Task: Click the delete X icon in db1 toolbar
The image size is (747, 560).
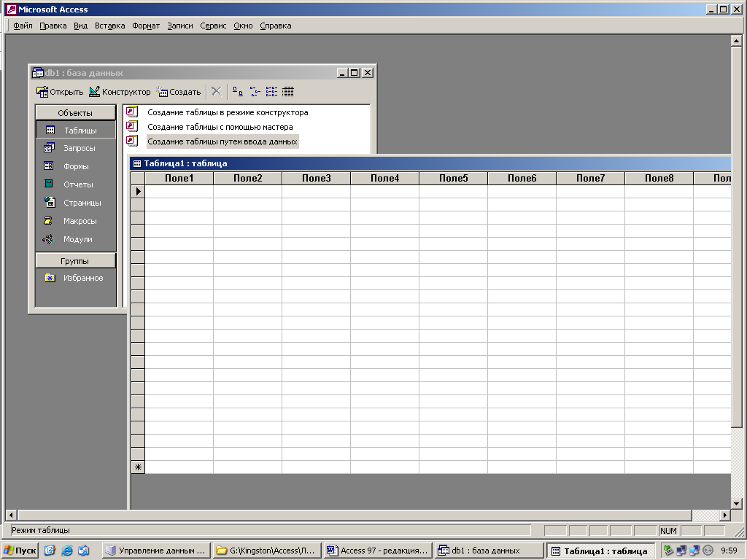Action: [216, 91]
